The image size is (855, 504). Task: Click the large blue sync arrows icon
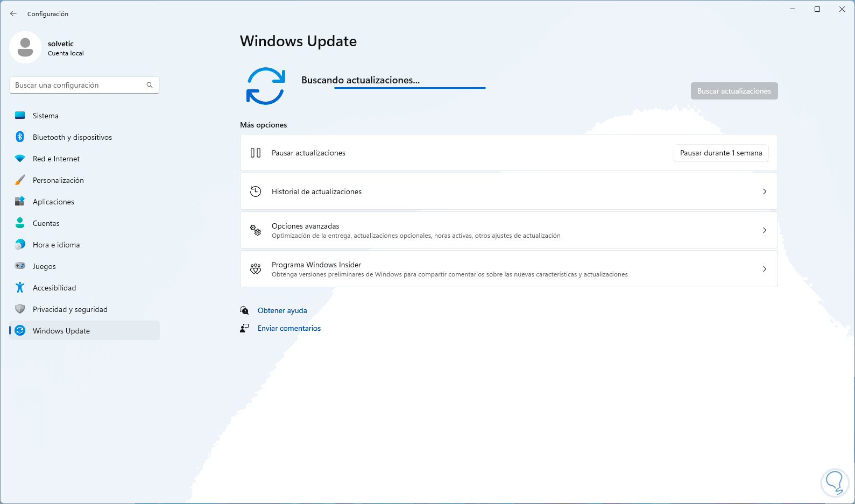click(266, 86)
